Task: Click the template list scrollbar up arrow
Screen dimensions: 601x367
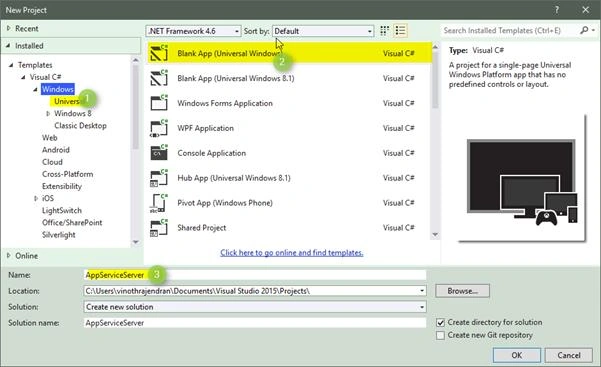Action: (x=435, y=47)
